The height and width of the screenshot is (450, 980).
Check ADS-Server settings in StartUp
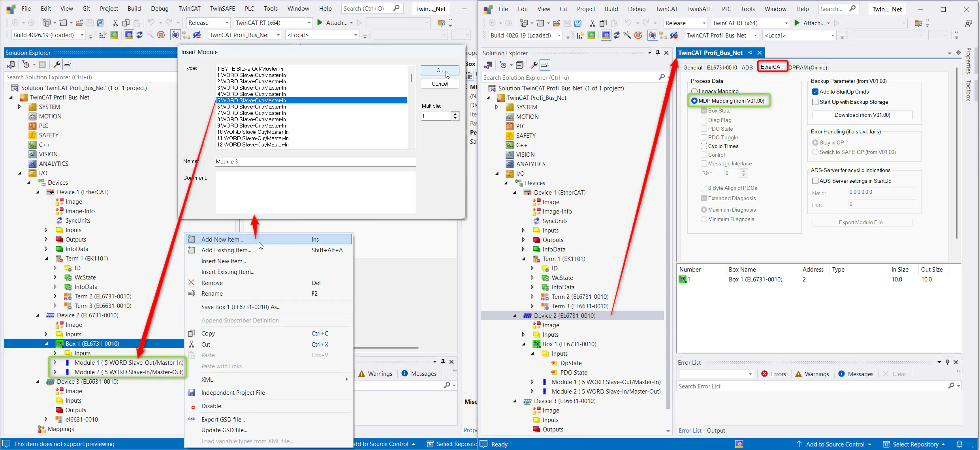815,181
